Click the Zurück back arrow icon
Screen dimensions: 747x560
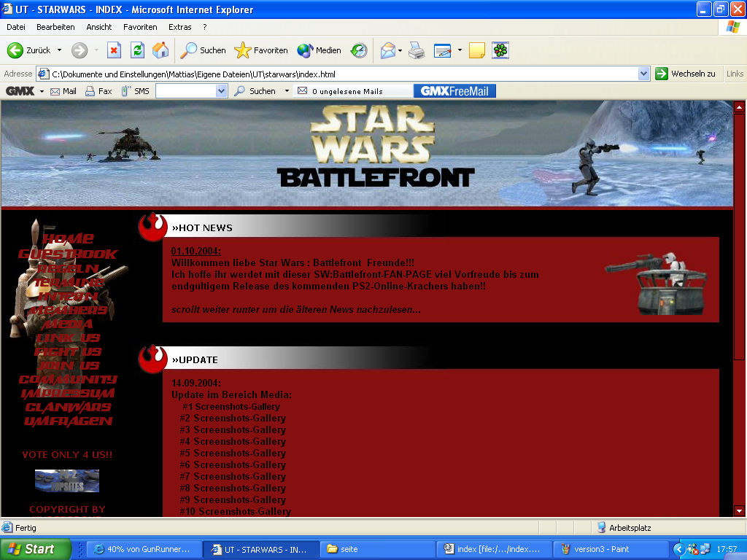point(15,50)
